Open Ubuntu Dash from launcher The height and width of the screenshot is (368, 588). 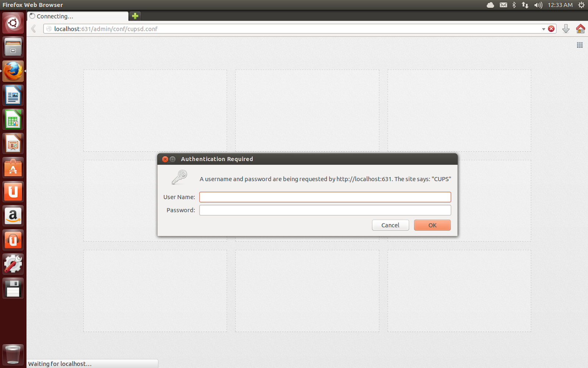click(x=13, y=23)
